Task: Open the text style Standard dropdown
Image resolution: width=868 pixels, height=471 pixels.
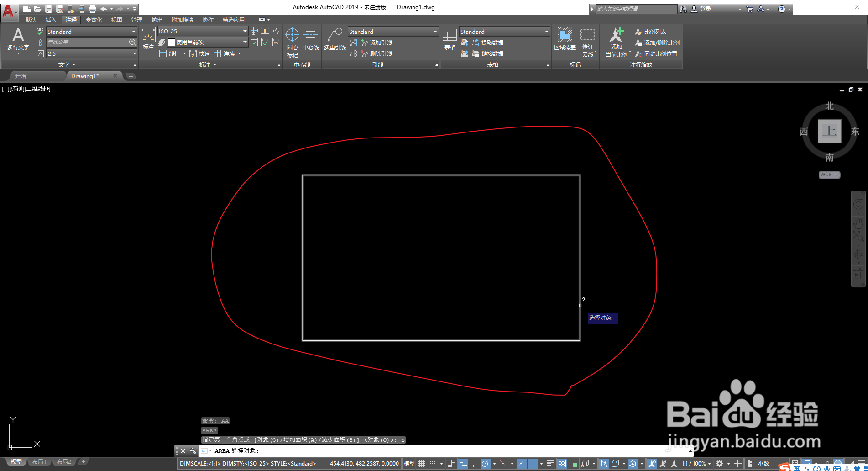Action: point(91,32)
